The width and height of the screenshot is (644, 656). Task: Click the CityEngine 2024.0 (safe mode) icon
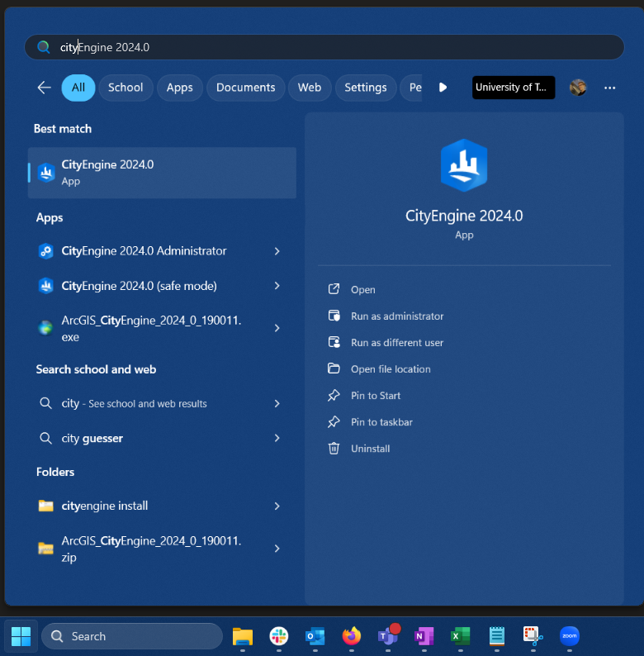46,286
